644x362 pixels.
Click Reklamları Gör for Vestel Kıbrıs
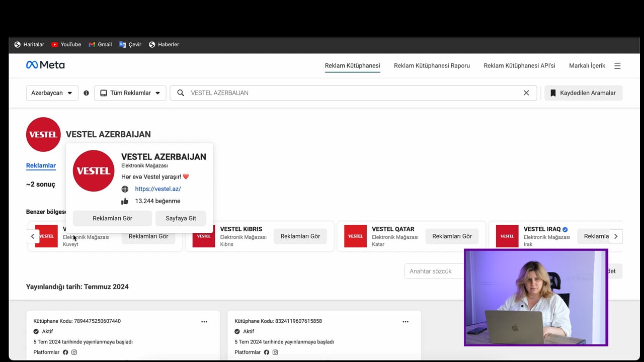(300, 236)
